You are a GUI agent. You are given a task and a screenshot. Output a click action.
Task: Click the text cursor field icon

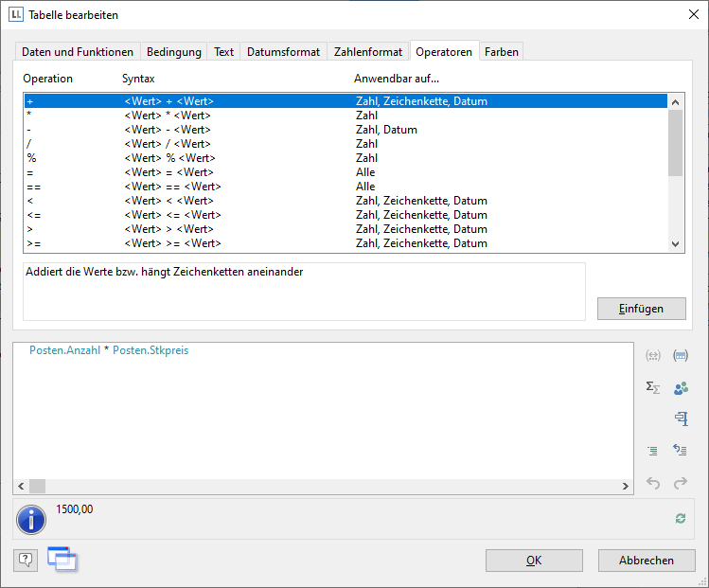pyautogui.click(x=680, y=419)
